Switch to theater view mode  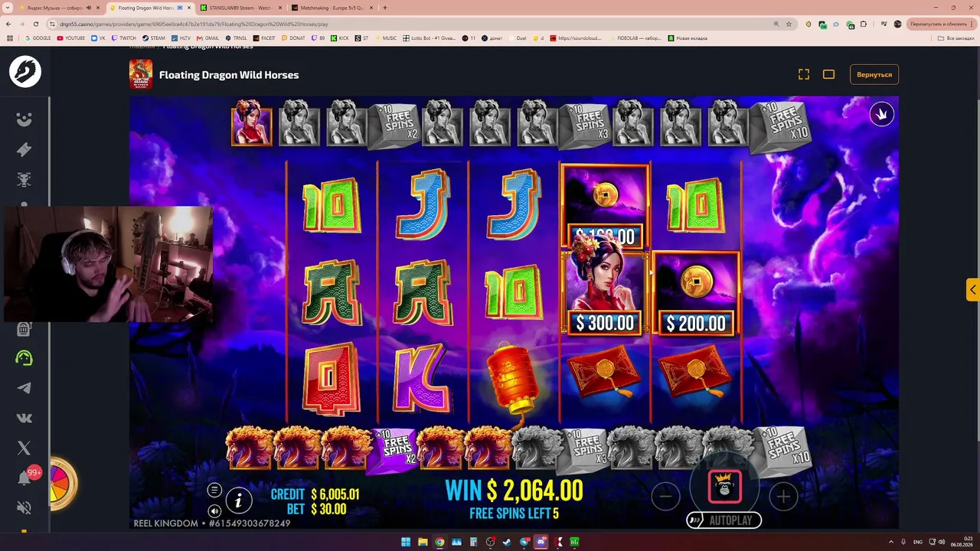coord(828,74)
